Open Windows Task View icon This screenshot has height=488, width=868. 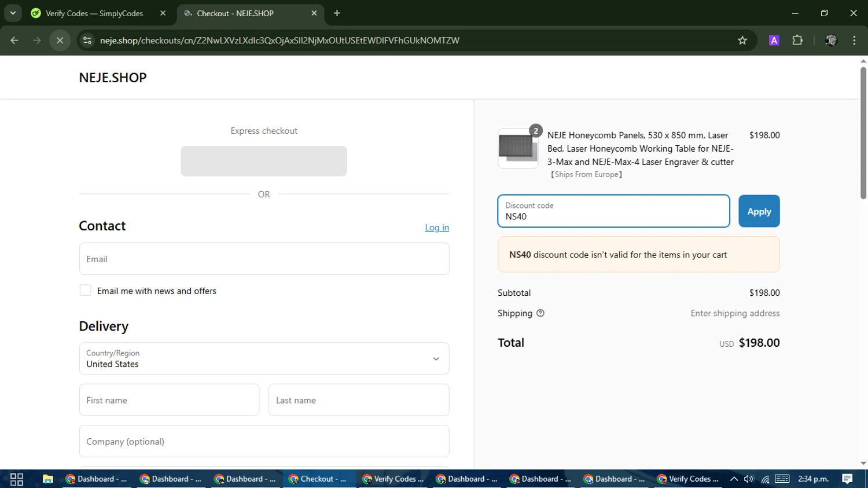click(17, 479)
